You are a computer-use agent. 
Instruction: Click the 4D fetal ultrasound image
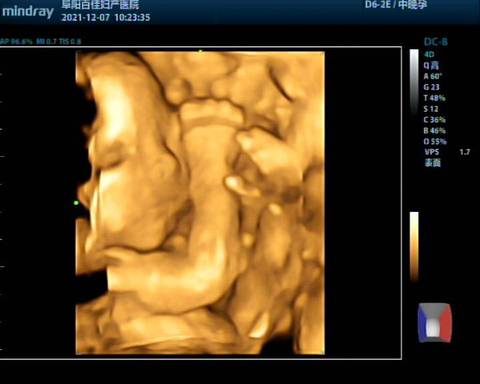tap(200, 203)
